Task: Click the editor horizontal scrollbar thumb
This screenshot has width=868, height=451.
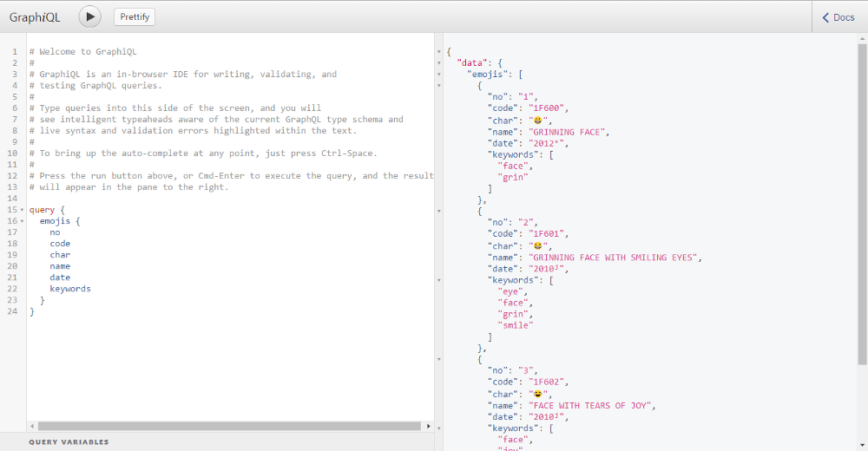Action: coord(229,426)
